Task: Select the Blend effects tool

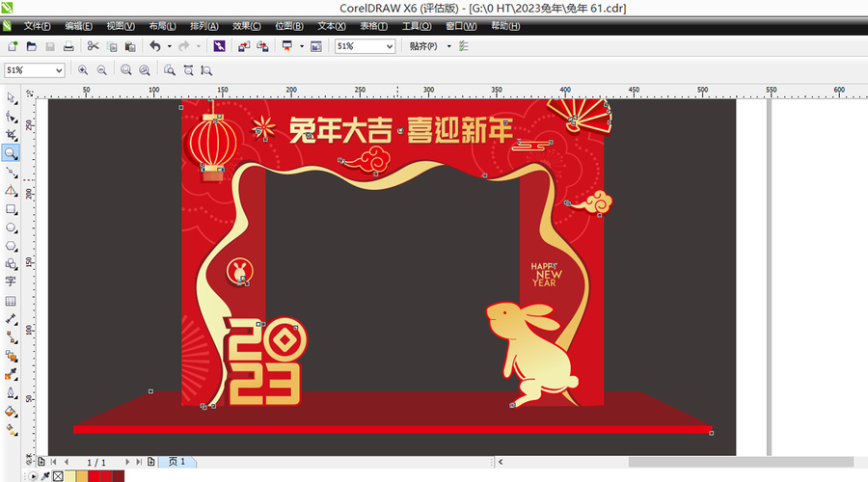Action: 11,356
